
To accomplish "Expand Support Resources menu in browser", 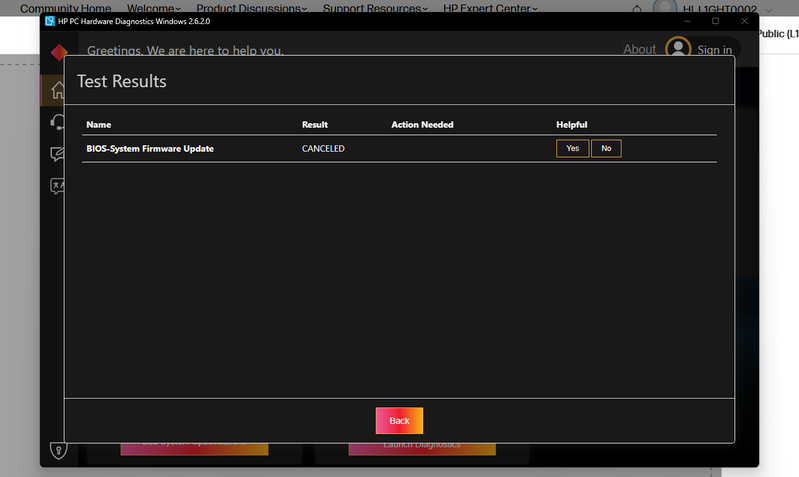I will (375, 8).
